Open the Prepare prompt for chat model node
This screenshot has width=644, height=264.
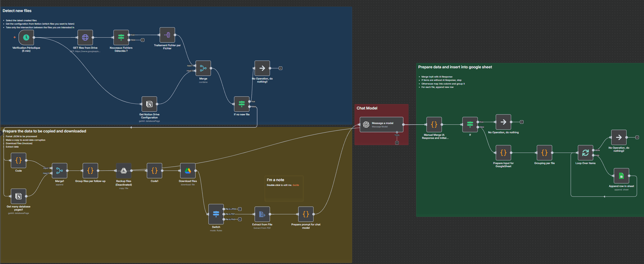[306, 214]
